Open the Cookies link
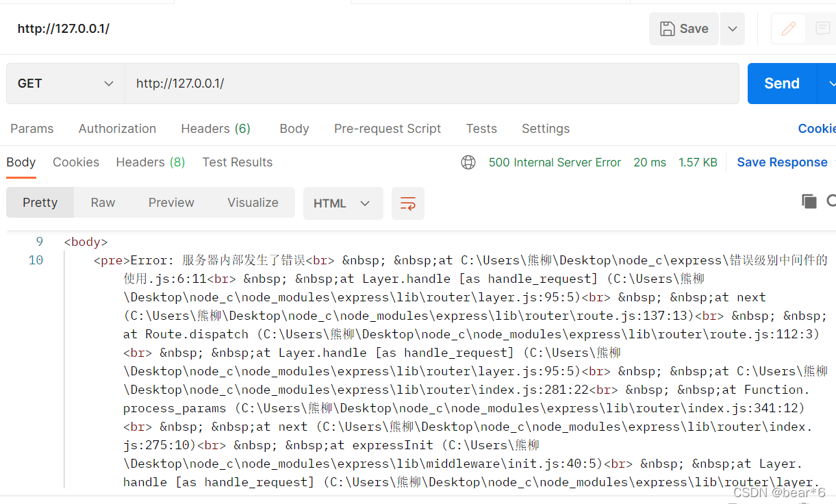This screenshot has width=836, height=504. tap(817, 129)
